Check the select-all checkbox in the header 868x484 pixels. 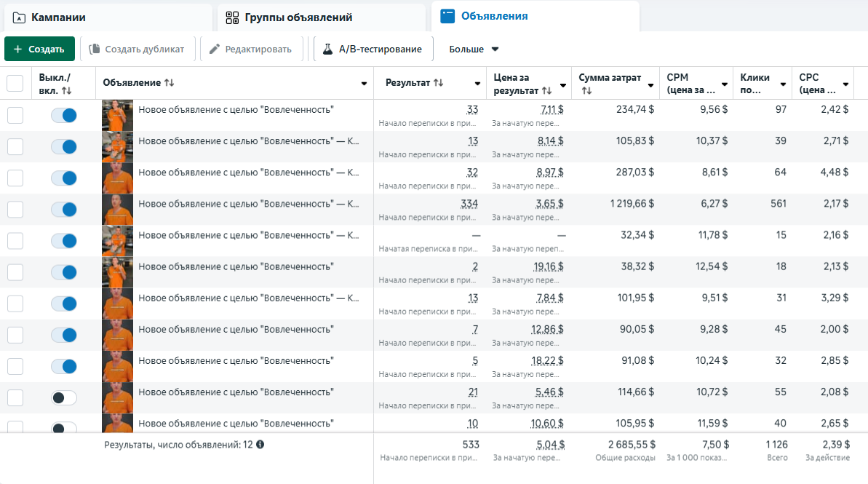tap(15, 82)
